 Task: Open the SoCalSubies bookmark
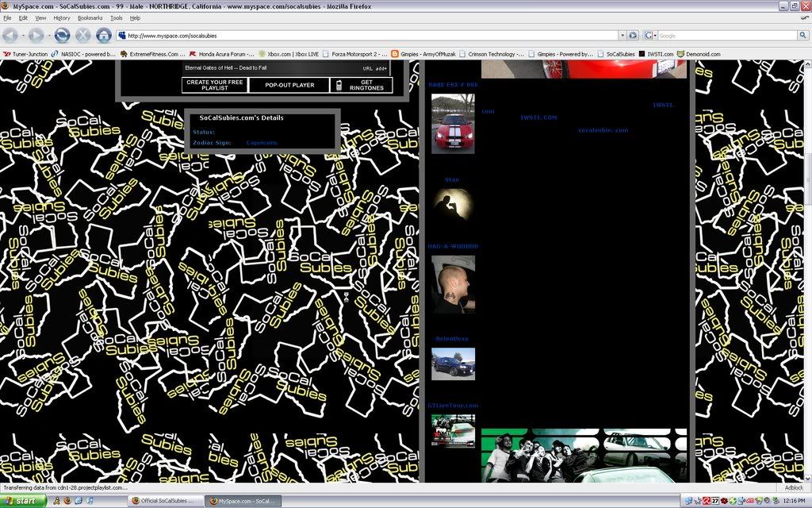(x=615, y=54)
